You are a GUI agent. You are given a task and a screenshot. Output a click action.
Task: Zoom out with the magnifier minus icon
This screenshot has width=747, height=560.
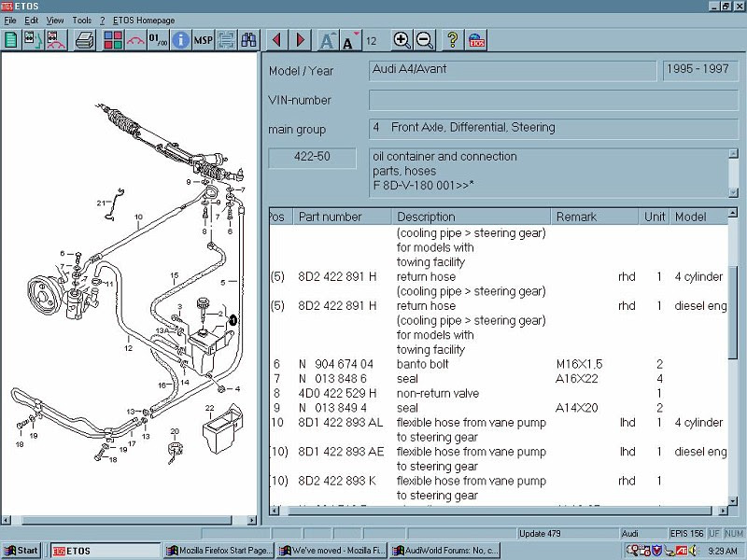425,40
